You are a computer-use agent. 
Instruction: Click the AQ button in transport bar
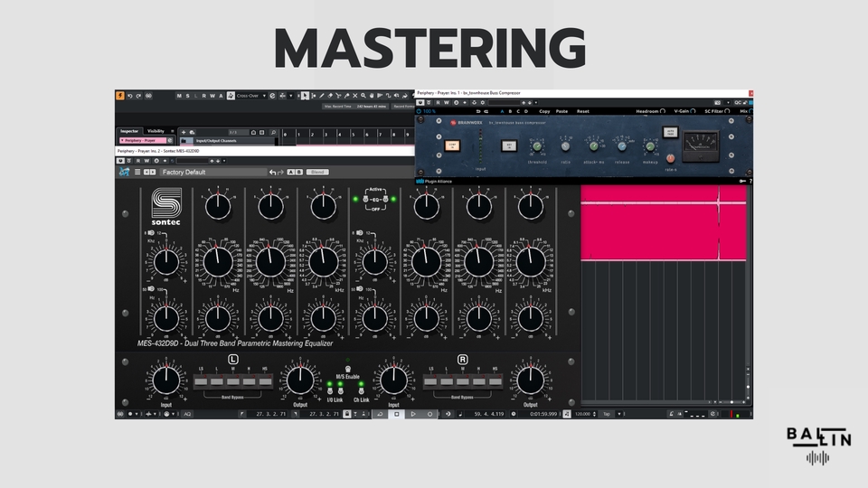pos(187,413)
